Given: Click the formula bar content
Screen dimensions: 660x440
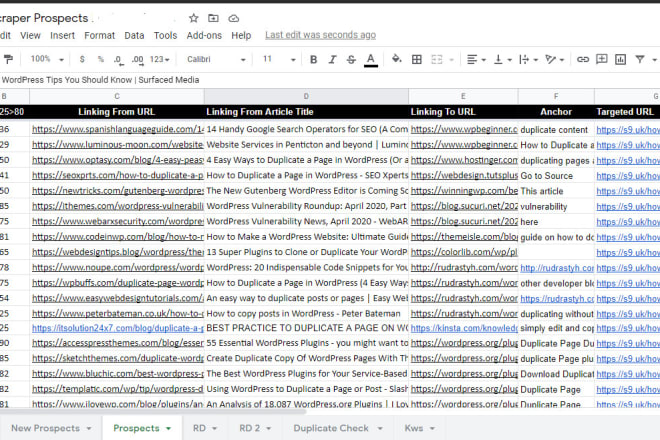Looking at the screenshot, I should tap(101, 80).
